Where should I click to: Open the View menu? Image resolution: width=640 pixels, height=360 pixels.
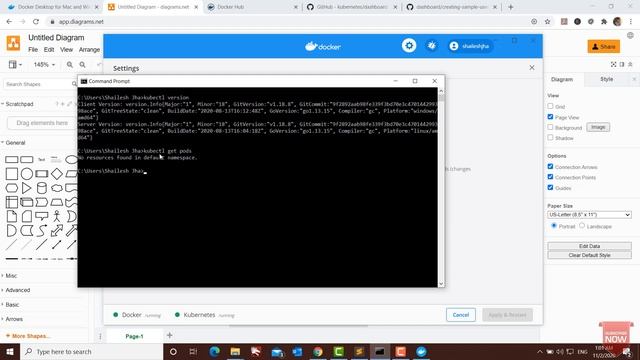point(67,49)
